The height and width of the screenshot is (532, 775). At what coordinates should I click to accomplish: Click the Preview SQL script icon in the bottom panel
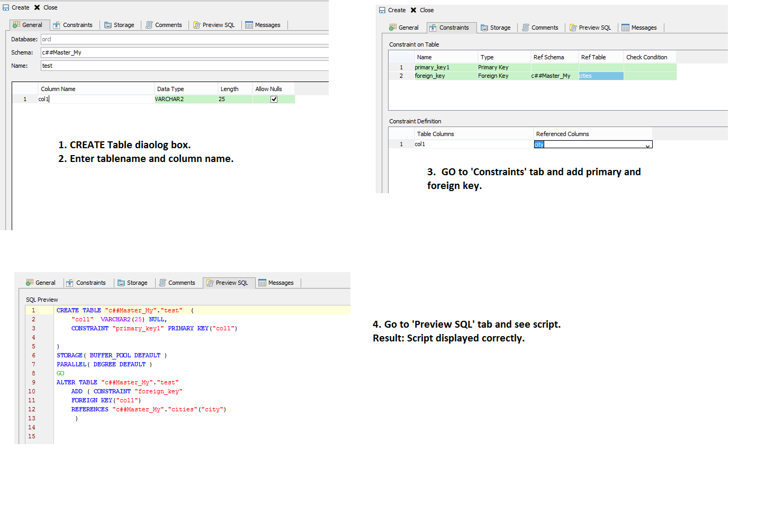209,282
